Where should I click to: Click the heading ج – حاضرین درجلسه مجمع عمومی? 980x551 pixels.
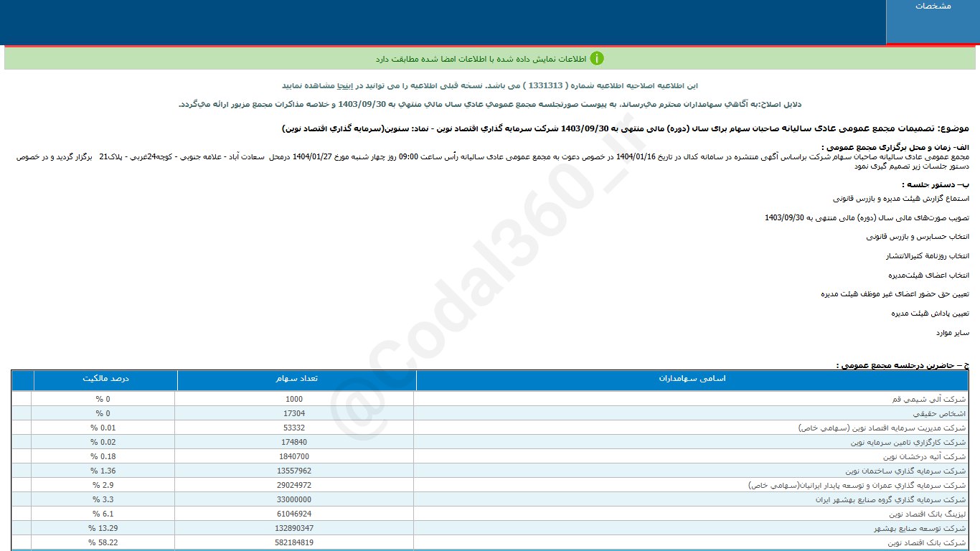[x=903, y=365]
